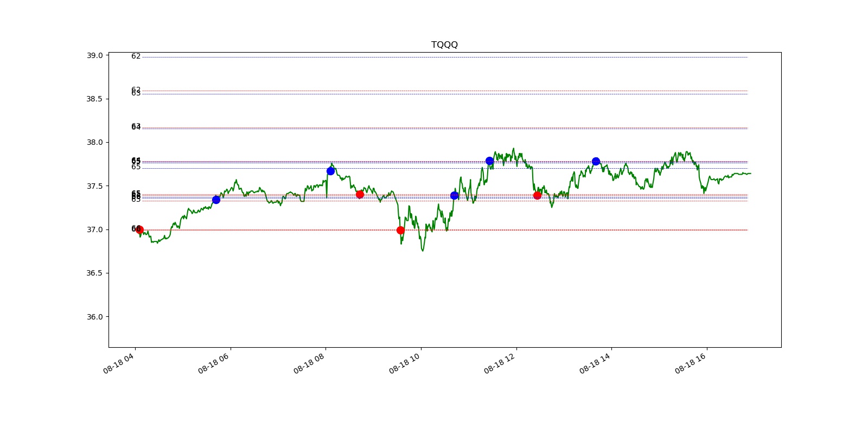Click the blue marker before 14:00 at 37.8
This screenshot has height=434, width=868.
[x=596, y=161]
